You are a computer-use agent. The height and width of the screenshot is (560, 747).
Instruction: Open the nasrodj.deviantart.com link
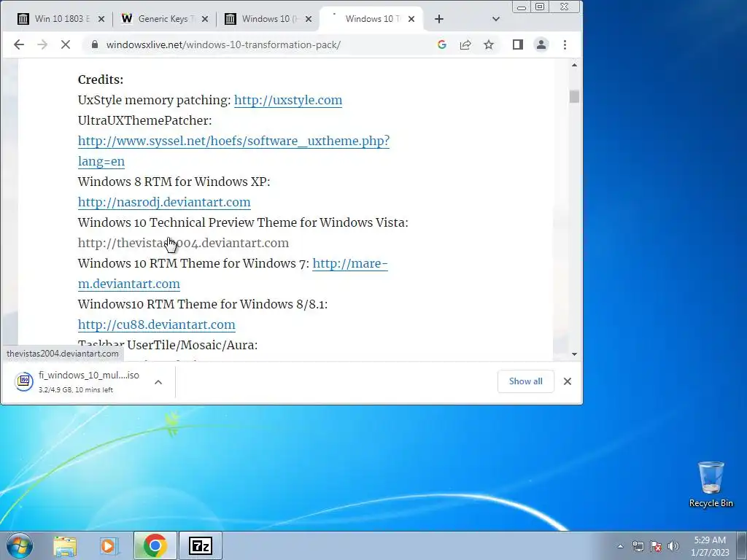point(164,202)
